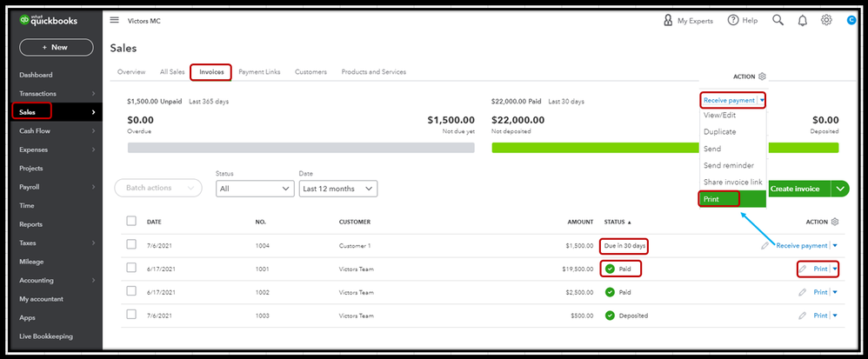Click the + New button

click(x=56, y=48)
